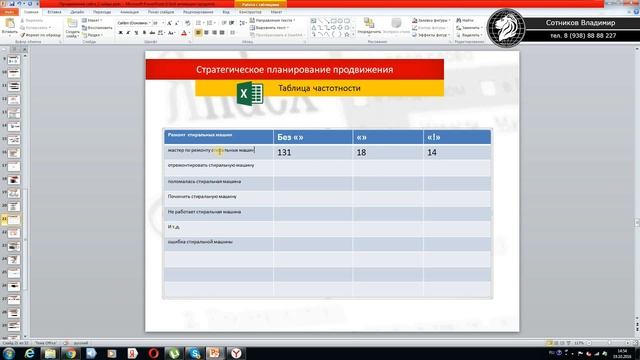Click the table cell containing 18
The image size is (640, 360).
tap(388, 152)
